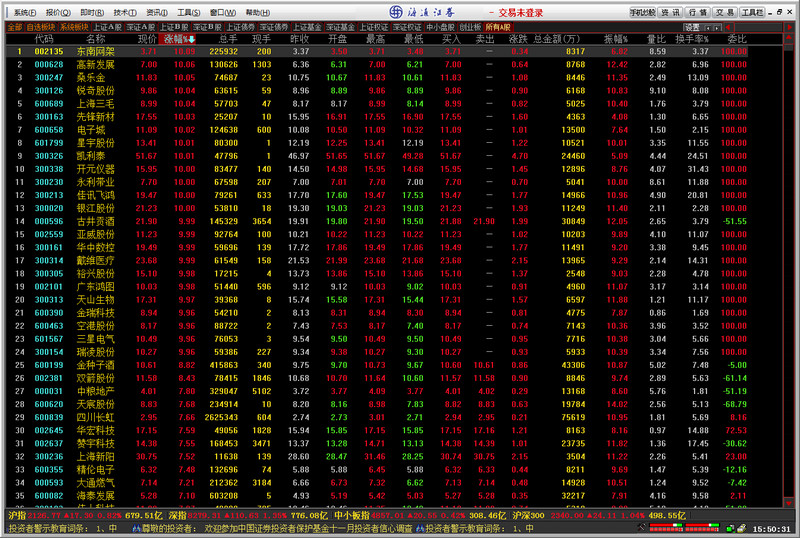Viewport: 800px width, 538px height.
Task: Click the second red-green market strength bar
Action: click(703, 528)
